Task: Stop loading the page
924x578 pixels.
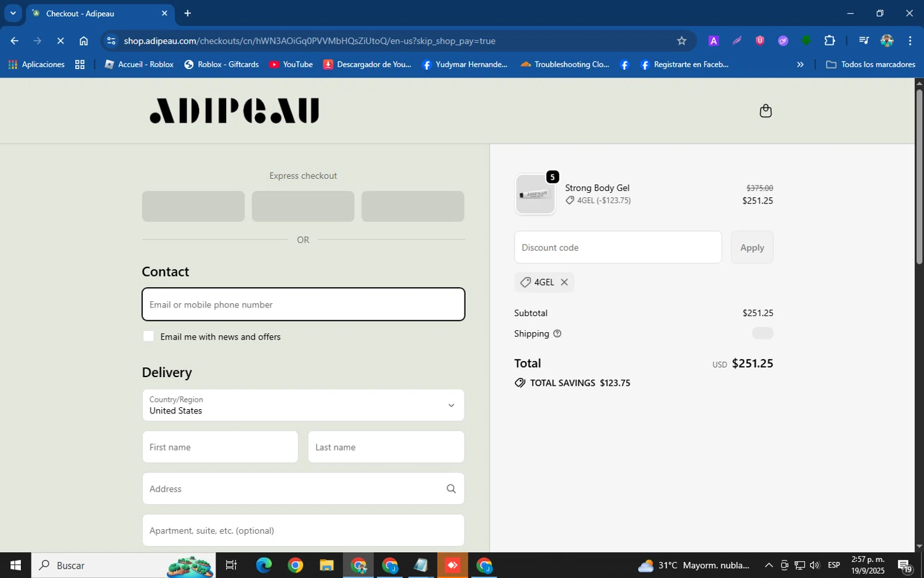Action: coord(60,41)
